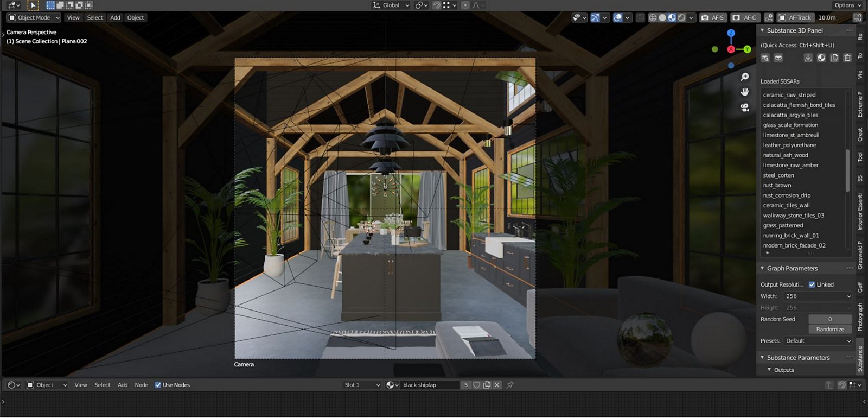Open the Object Mode dropdown
This screenshot has height=418, width=868.
coord(34,17)
